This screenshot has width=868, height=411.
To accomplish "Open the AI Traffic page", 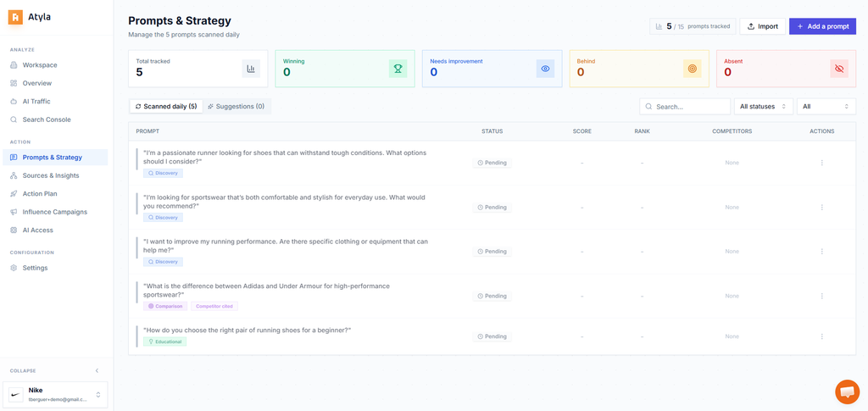I will (55, 101).
